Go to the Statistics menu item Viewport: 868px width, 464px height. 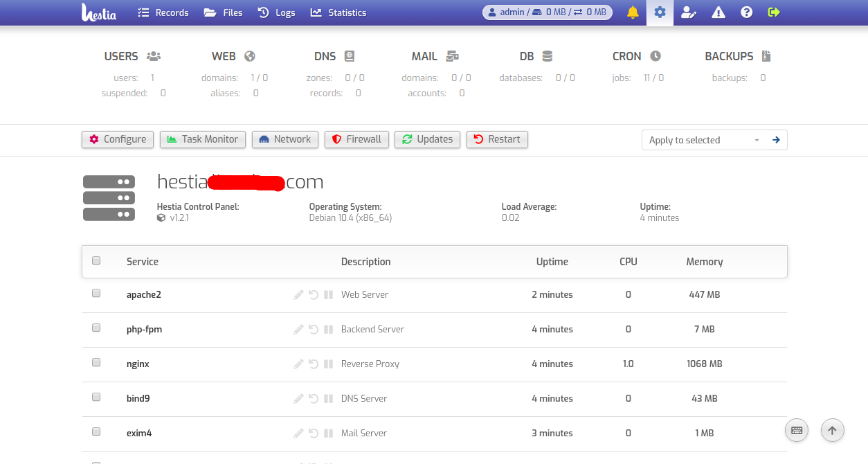[x=338, y=12]
